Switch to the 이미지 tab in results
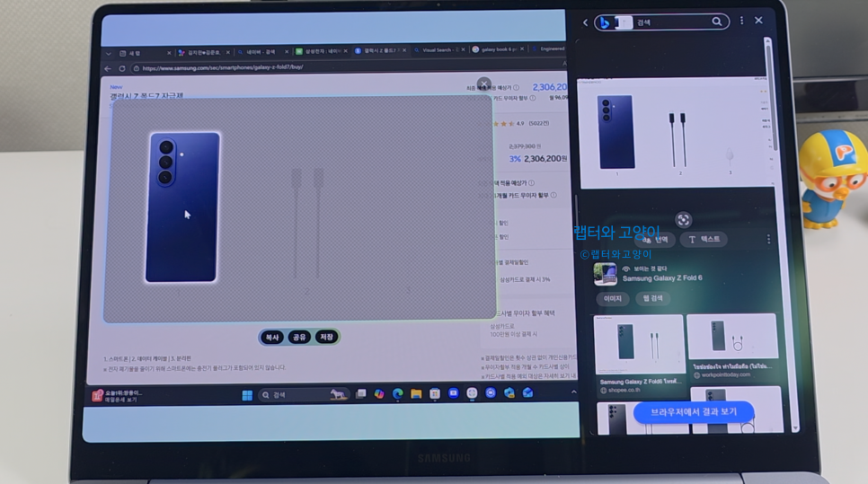Image resolution: width=868 pixels, height=484 pixels. click(x=612, y=299)
